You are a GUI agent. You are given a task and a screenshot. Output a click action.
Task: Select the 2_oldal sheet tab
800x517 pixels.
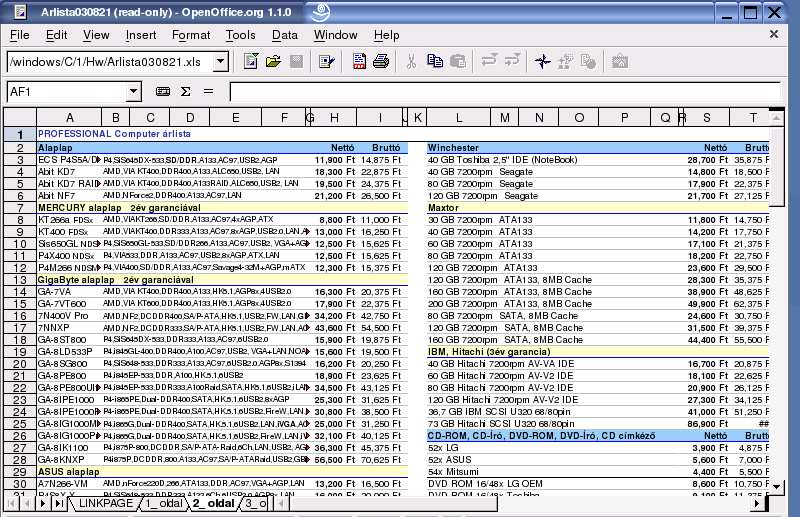[213, 503]
